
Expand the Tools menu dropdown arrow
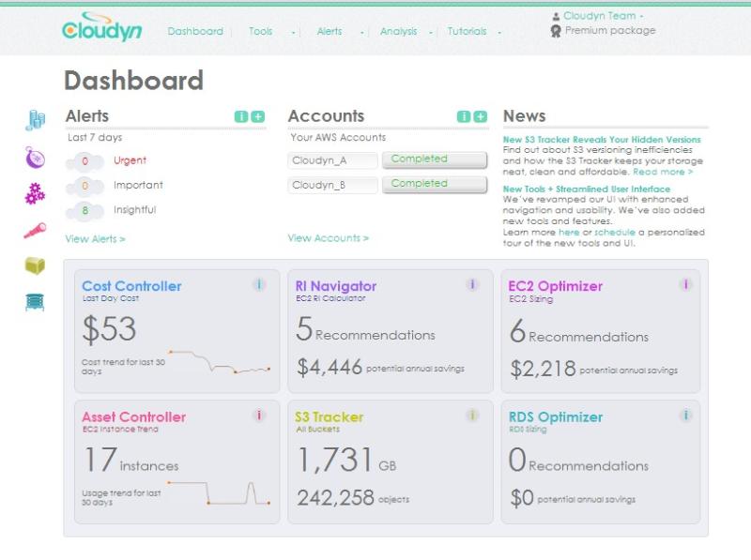click(293, 33)
